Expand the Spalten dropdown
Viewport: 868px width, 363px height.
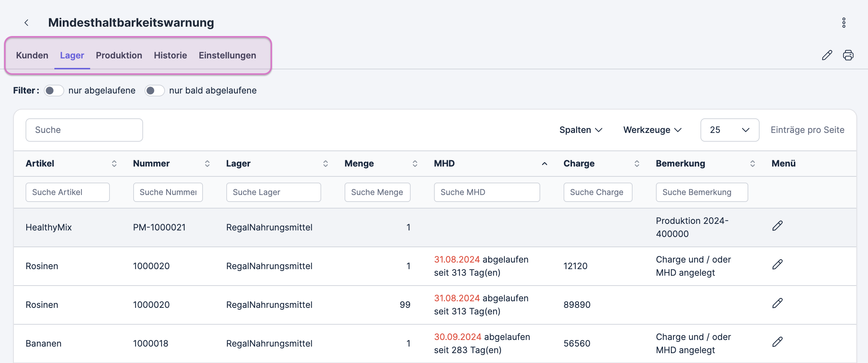tap(580, 130)
